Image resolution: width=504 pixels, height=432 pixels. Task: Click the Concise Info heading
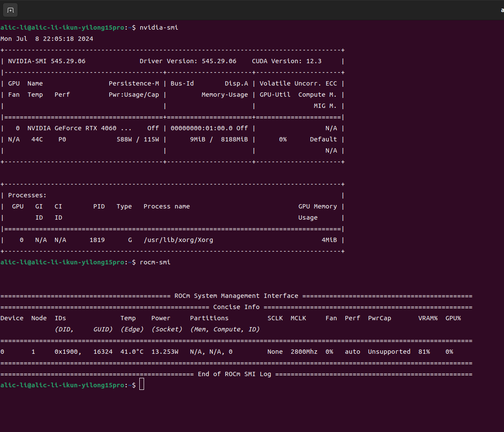(236, 307)
